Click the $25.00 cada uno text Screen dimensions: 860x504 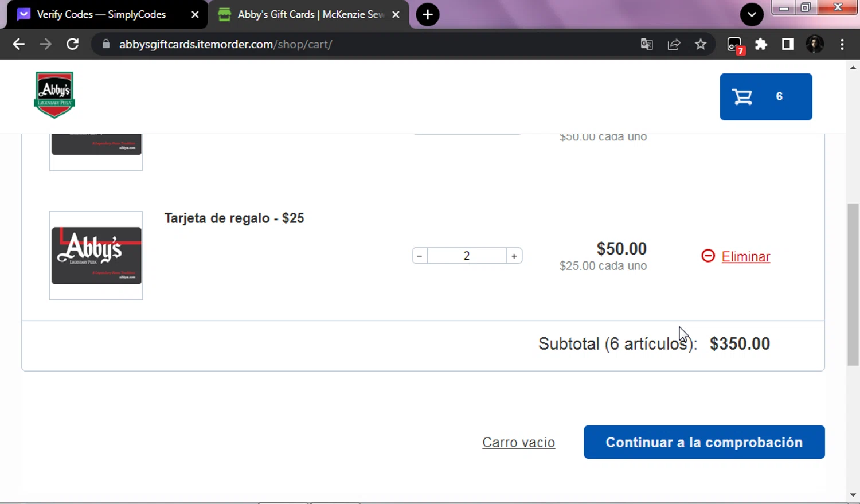603,266
